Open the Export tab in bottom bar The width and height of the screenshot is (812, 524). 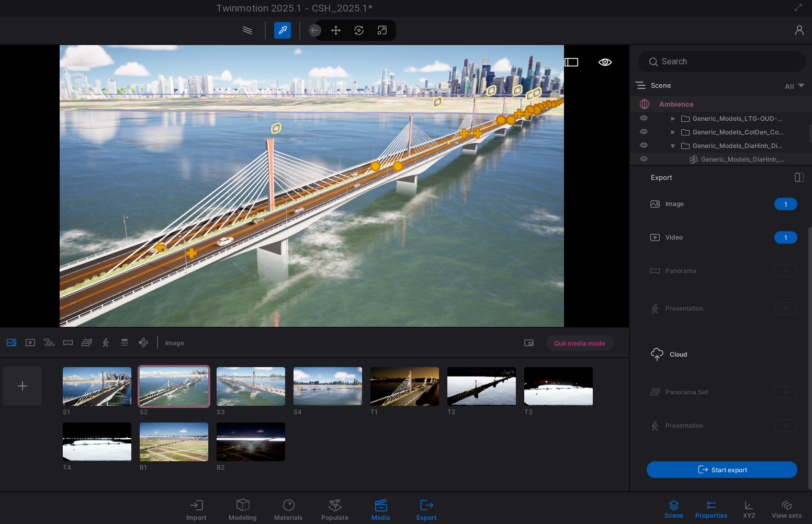(x=426, y=510)
